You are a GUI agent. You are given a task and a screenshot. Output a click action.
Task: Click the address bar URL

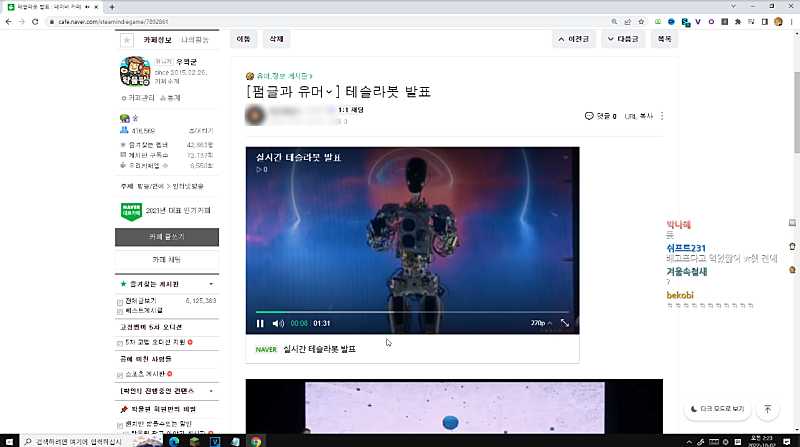coord(113,22)
